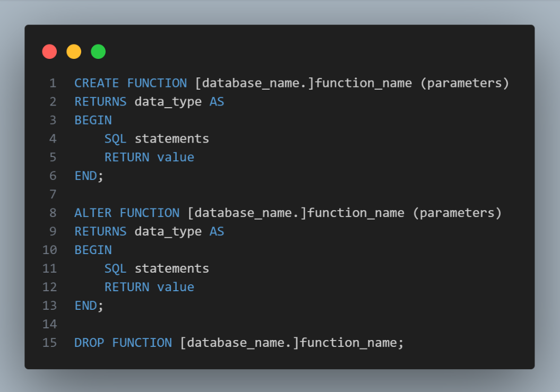Image resolution: width=560 pixels, height=392 pixels.
Task: Click the AS keyword on line 9
Action: (x=217, y=232)
